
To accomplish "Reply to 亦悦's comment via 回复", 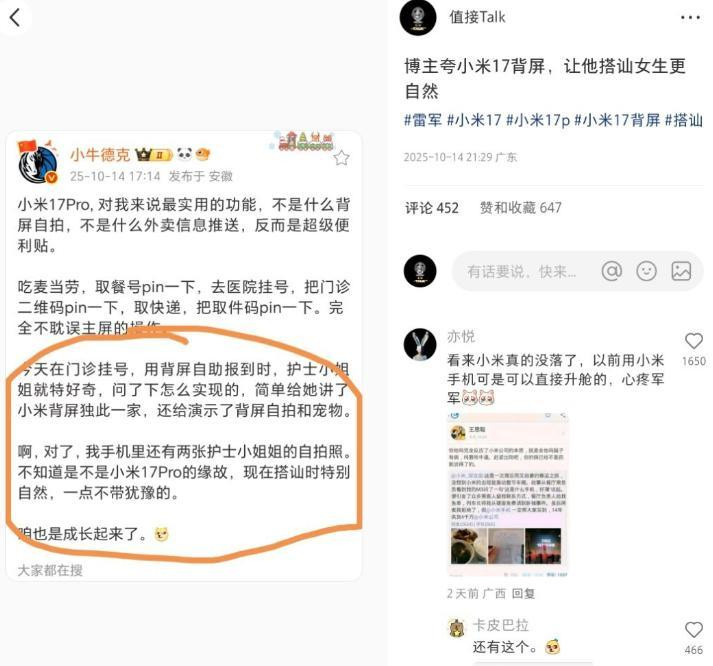I will tap(523, 593).
